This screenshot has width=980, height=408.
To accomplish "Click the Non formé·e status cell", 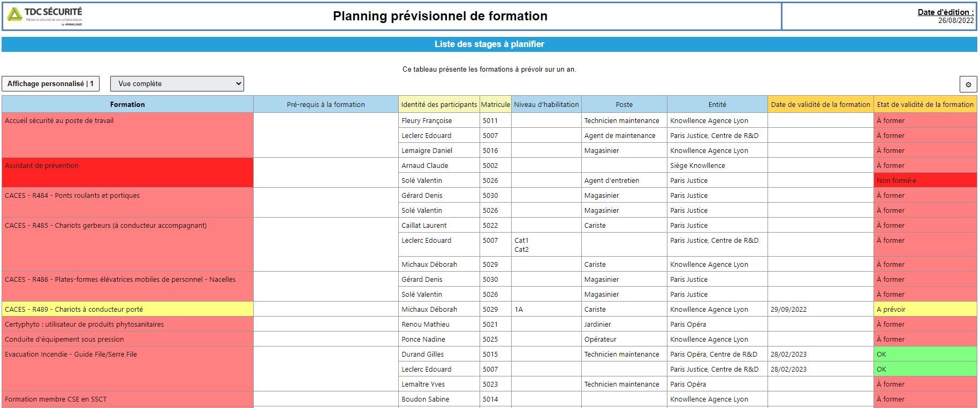I will coord(925,180).
